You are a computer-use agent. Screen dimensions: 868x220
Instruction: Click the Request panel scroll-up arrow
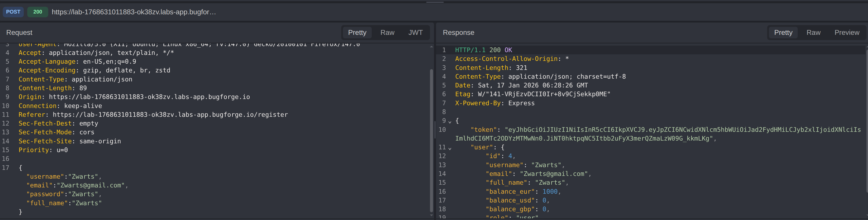coord(431,47)
